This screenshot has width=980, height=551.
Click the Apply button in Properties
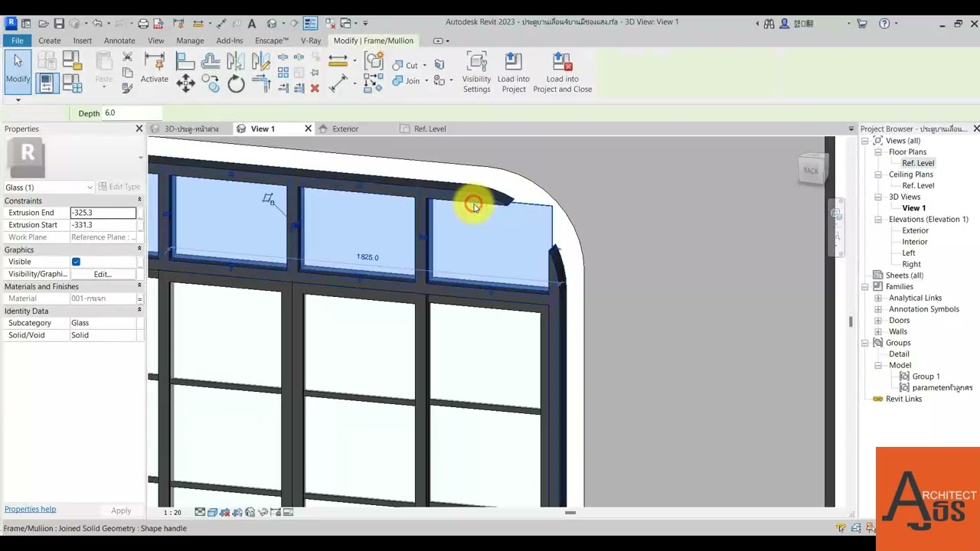pos(121,510)
